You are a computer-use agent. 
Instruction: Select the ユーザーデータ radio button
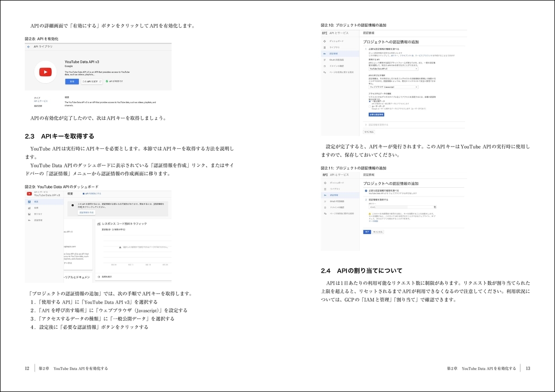coord(369,106)
